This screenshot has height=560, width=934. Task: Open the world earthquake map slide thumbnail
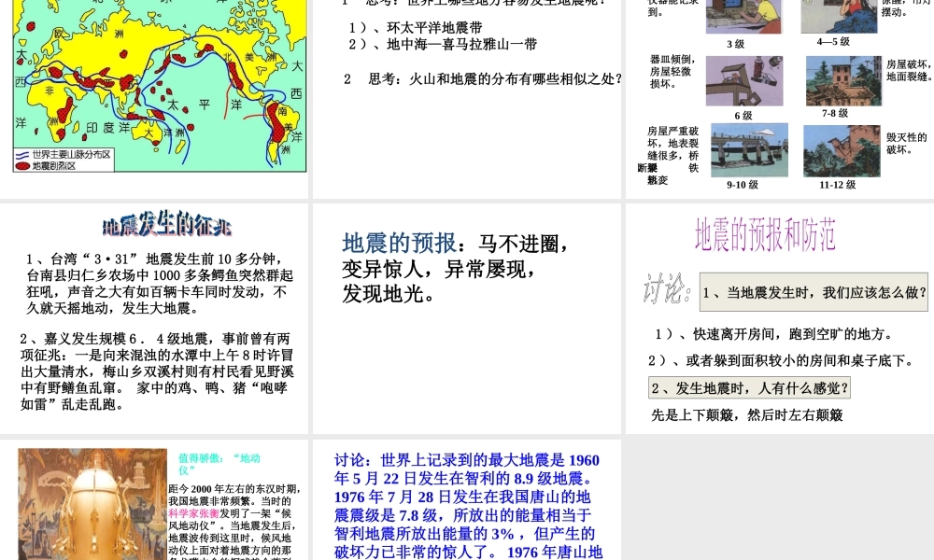click(x=154, y=98)
